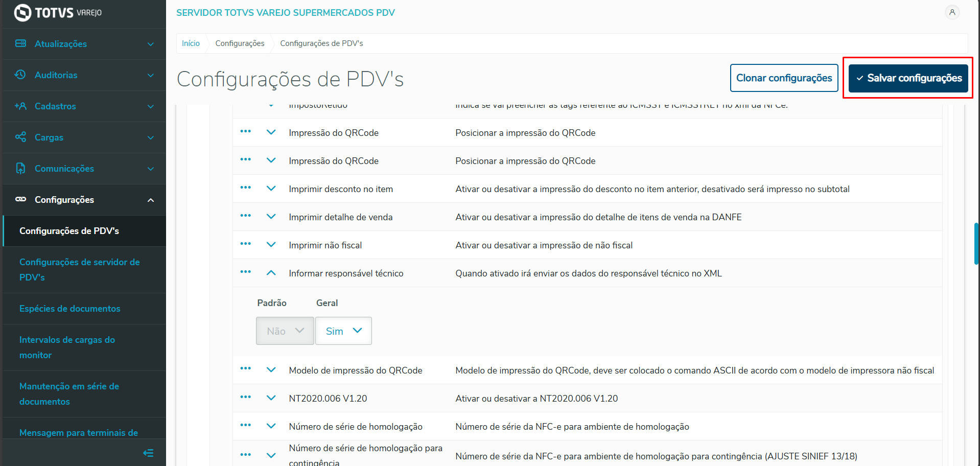980x466 pixels.
Task: Expand the Imprimir não fiscal row
Action: [271, 245]
